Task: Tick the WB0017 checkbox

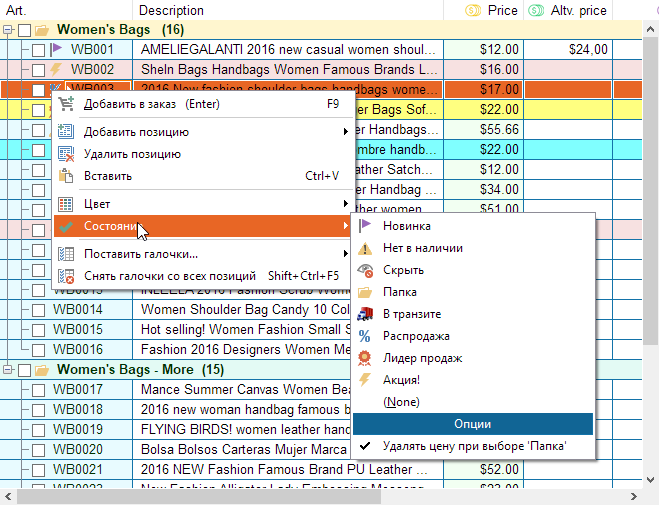Action: pos(38,390)
